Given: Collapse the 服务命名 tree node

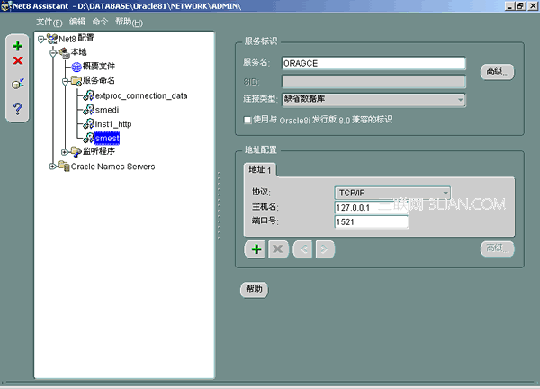Looking at the screenshot, I should coord(65,82).
